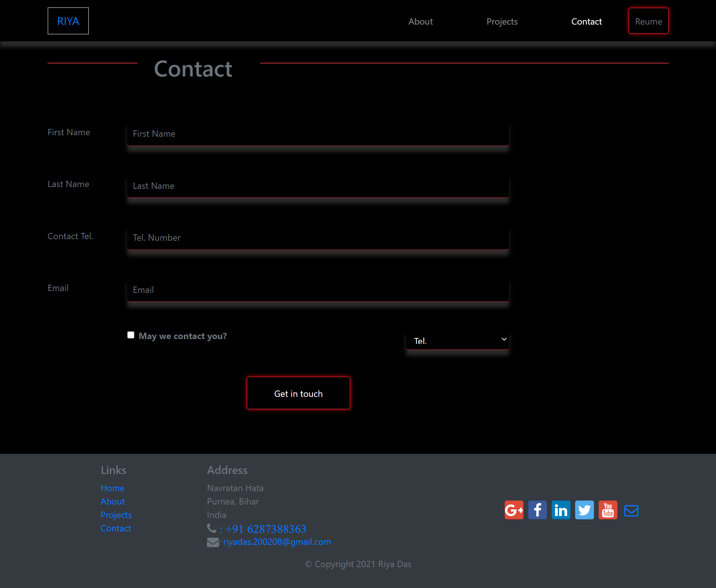716x588 pixels.
Task: Open the YouTube channel icon
Action: 607,510
